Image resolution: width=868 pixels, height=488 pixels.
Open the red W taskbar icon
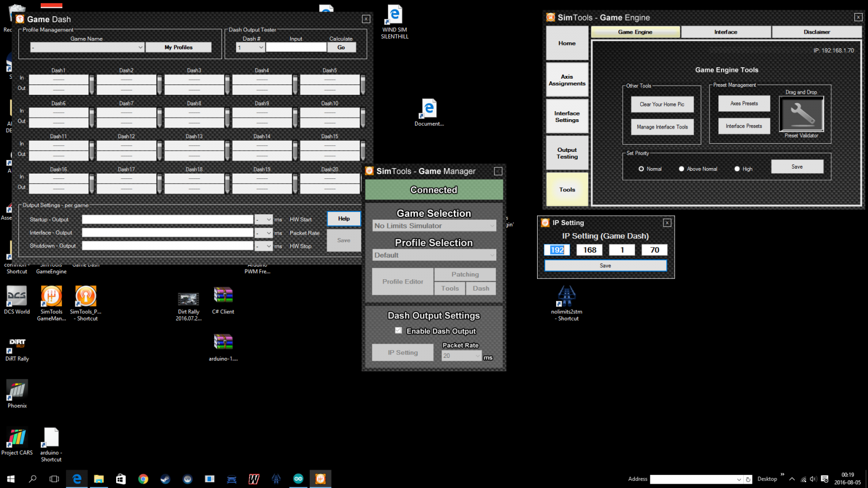coord(253,479)
